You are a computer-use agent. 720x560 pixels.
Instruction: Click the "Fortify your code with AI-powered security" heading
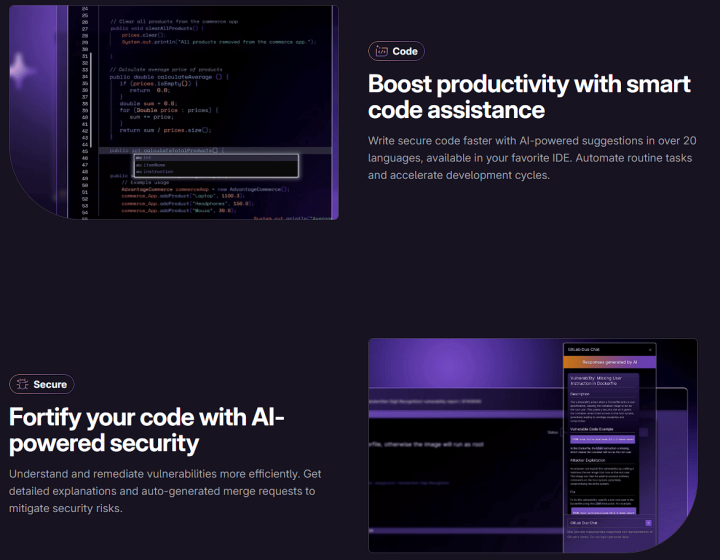click(147, 428)
